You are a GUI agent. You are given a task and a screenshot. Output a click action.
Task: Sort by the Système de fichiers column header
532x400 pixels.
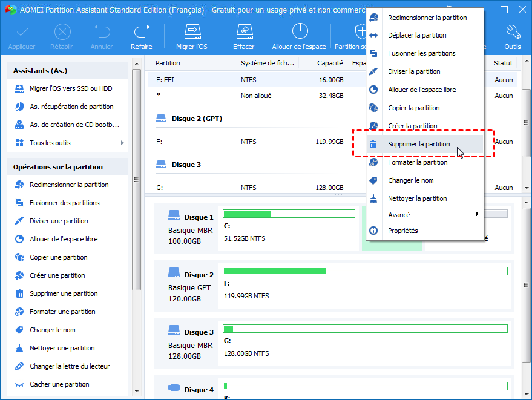pyautogui.click(x=268, y=63)
